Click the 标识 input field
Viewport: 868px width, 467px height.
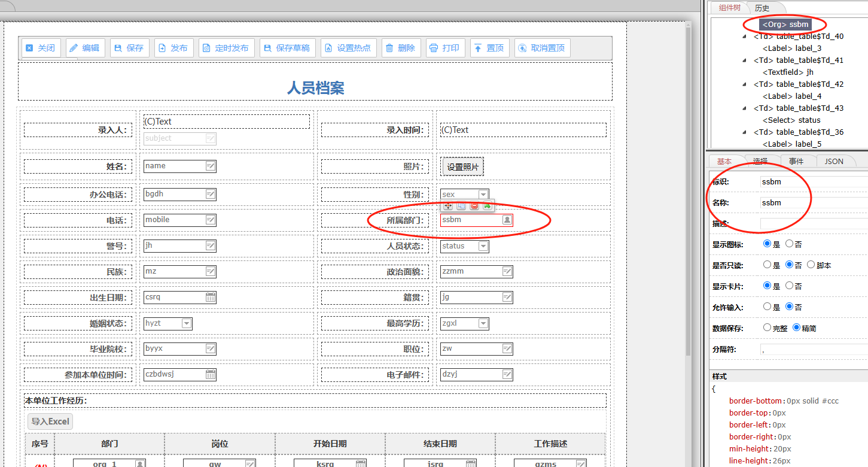coord(814,181)
